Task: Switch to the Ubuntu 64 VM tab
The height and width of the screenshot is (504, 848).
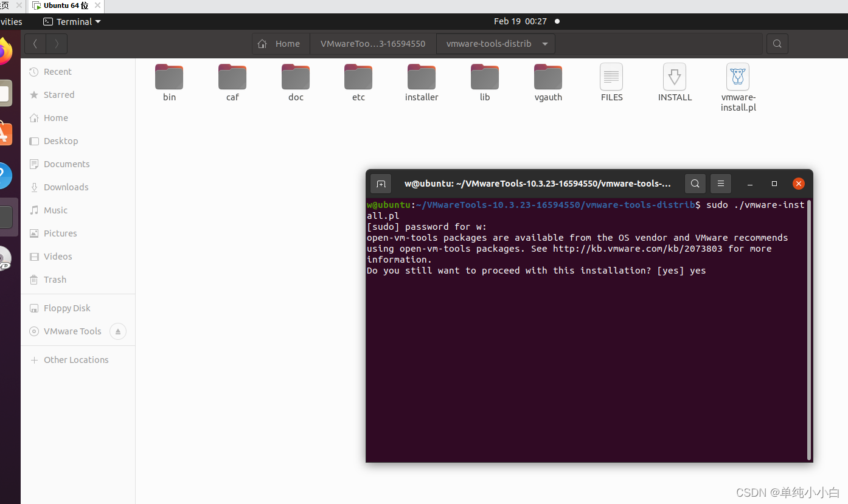Action: tap(65, 5)
